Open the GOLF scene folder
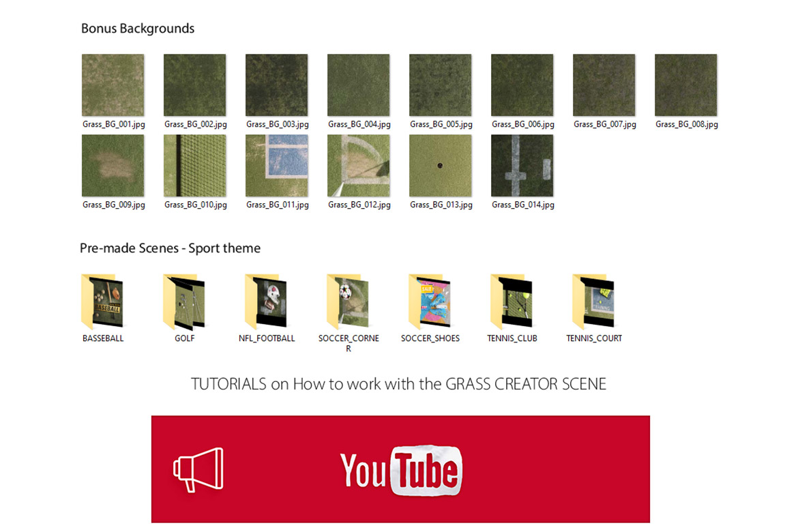798x532 pixels. pos(184,301)
